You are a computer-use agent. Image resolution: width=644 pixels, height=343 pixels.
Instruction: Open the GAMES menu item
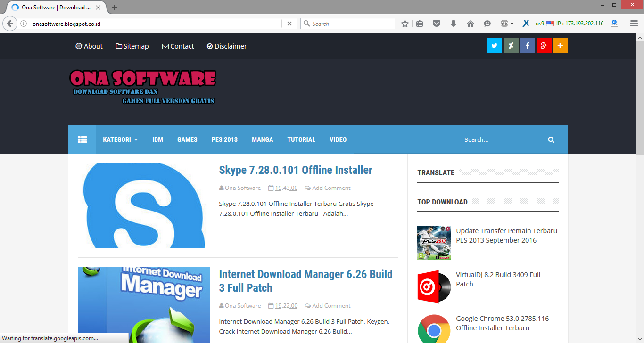point(187,139)
